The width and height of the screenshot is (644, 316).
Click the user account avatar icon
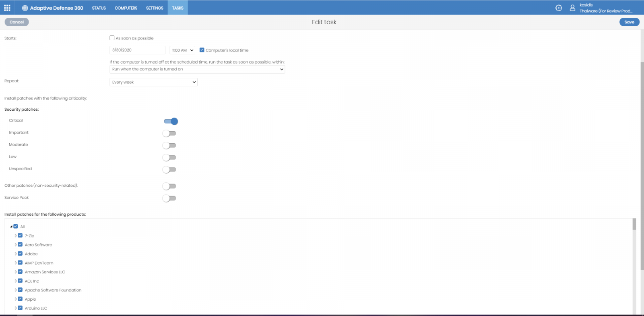572,8
